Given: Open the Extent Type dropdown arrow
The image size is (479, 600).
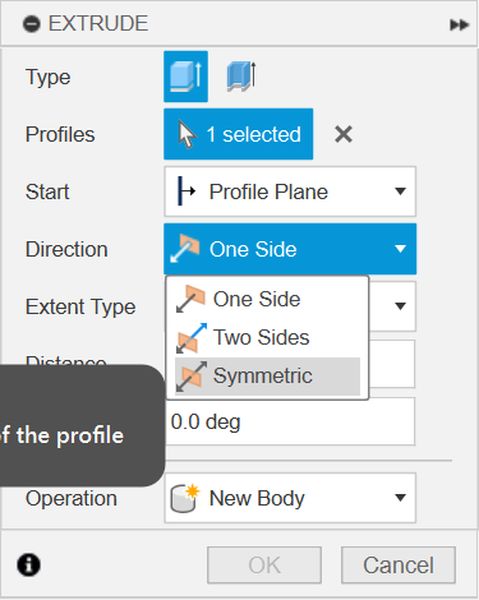Looking at the screenshot, I should pyautogui.click(x=400, y=306).
